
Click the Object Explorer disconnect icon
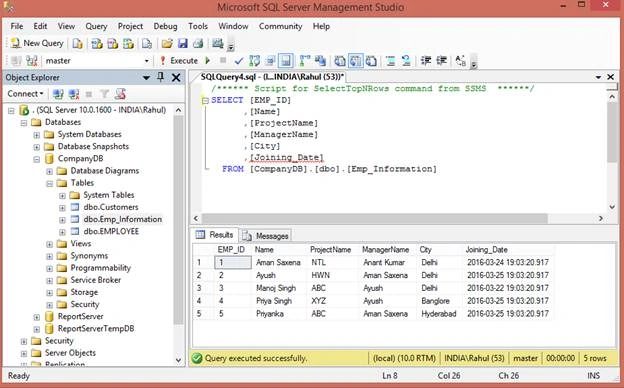[x=74, y=94]
